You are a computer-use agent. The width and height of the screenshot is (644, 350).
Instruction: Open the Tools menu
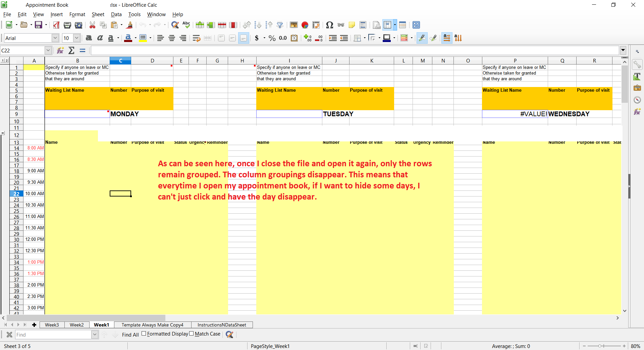[134, 14]
